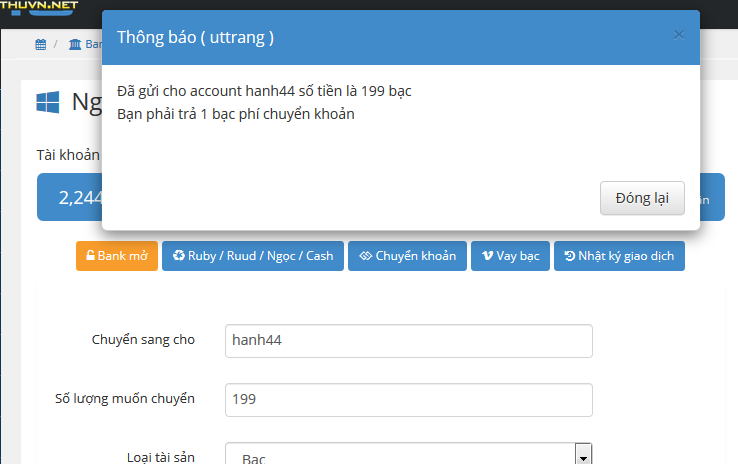Click the history icon on Nhật ký
738x464 pixels.
click(569, 256)
